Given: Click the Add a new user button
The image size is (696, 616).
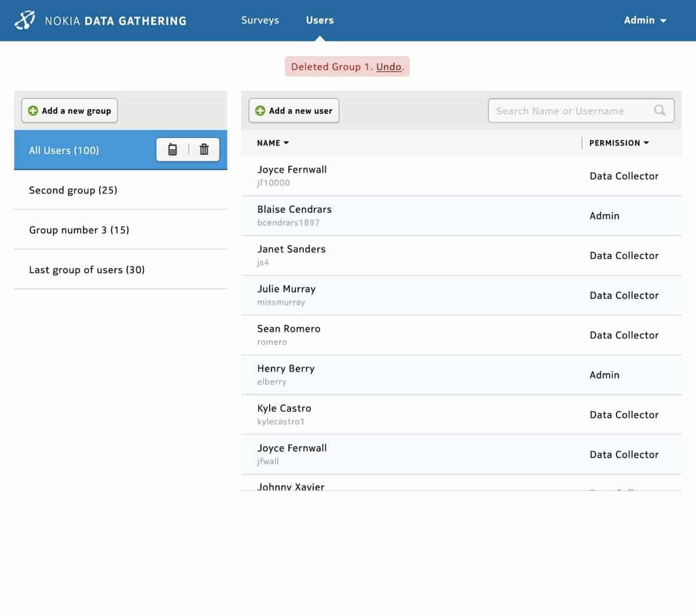Looking at the screenshot, I should [x=294, y=111].
